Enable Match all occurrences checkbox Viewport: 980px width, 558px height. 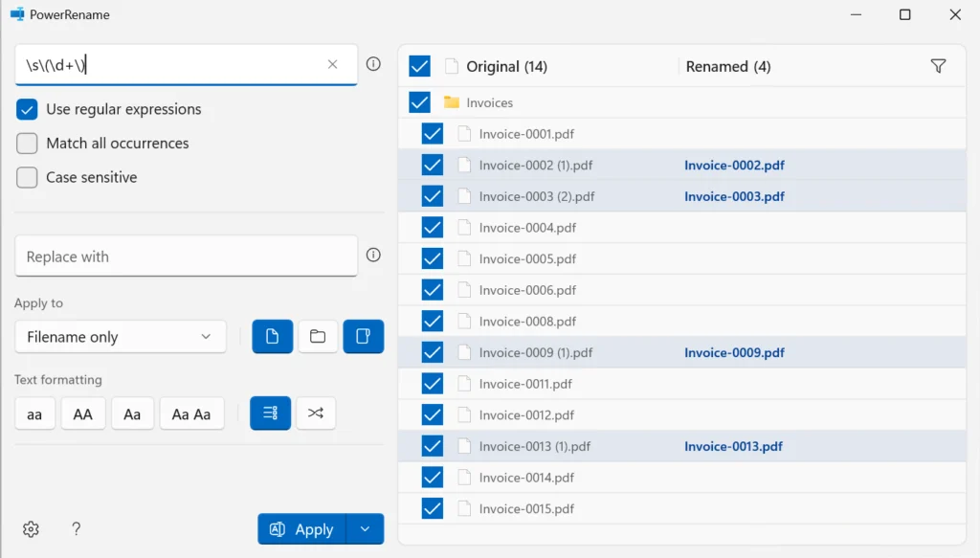(27, 144)
